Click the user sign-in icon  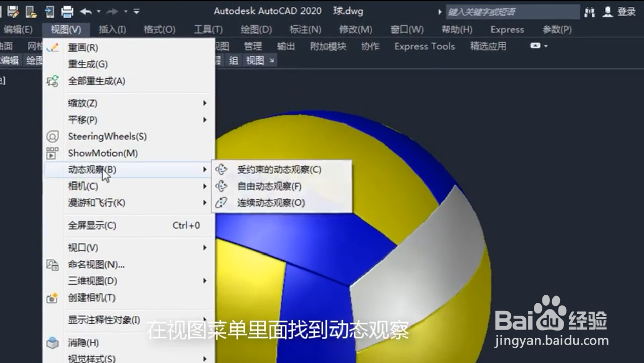click(x=608, y=12)
